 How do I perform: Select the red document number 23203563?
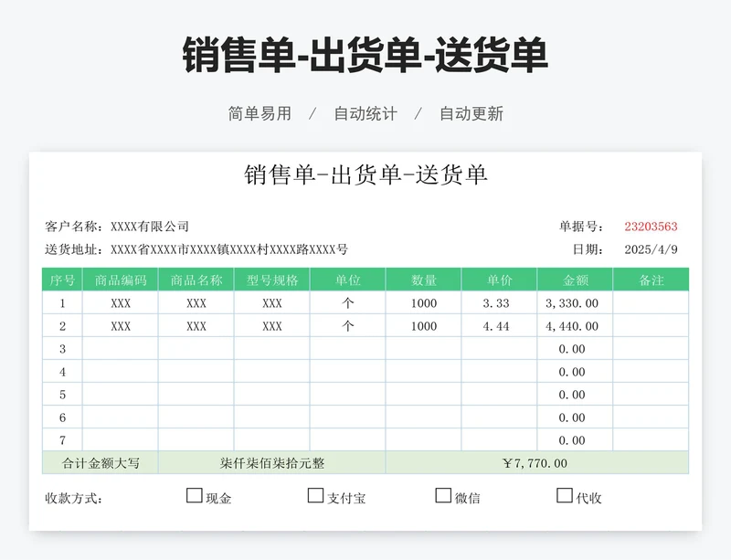coord(651,227)
